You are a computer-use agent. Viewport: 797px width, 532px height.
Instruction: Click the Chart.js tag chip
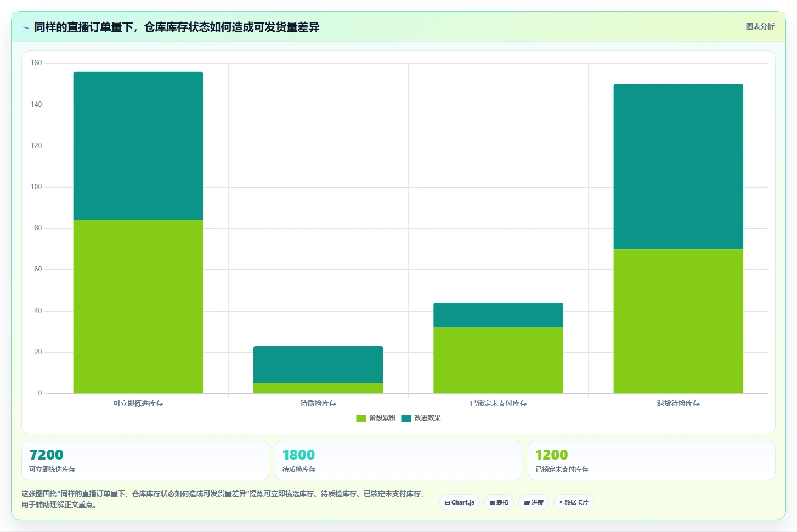click(460, 502)
